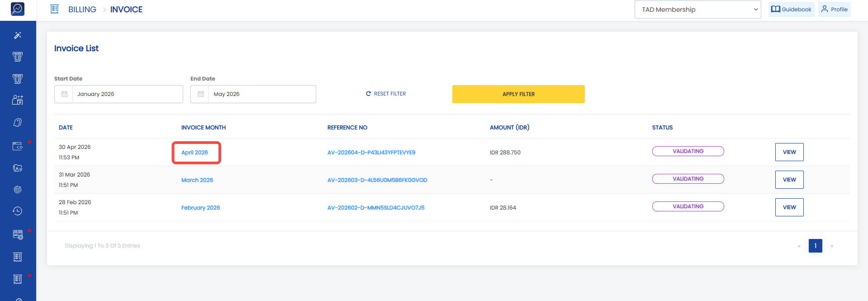Viewport: 868px width, 301px height.
Task: Click RESET FILTER
Action: click(x=386, y=94)
